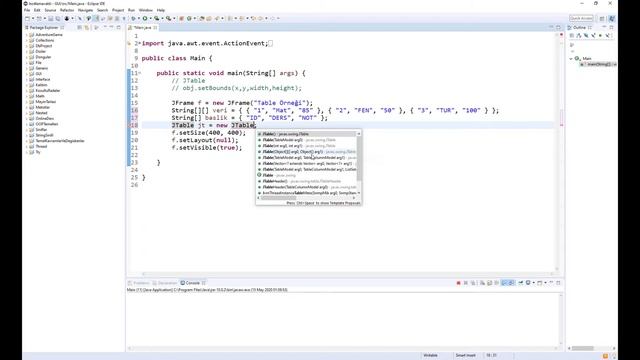Click the Collapse All icon in Package Explorer
The height and width of the screenshot is (360, 640).
pyautogui.click(x=80, y=27)
